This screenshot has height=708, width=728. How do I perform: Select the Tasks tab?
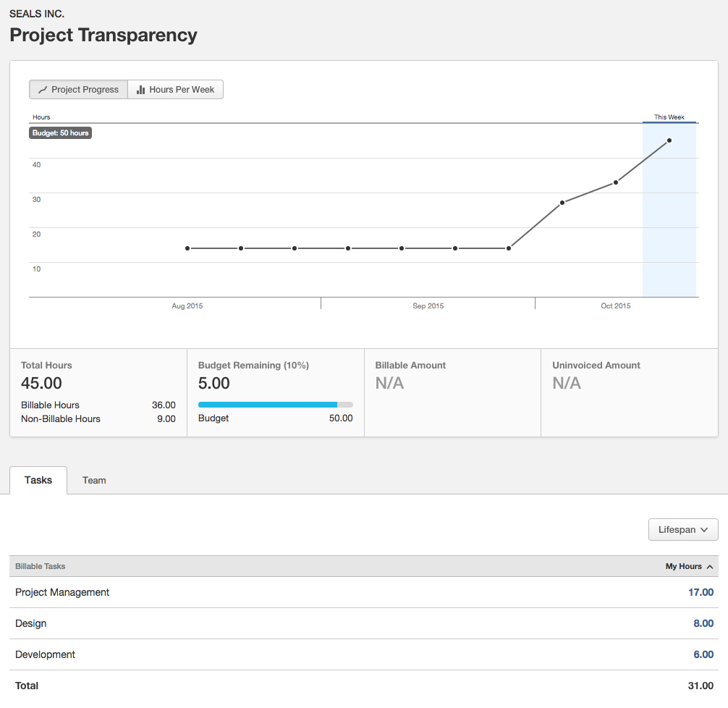click(38, 480)
